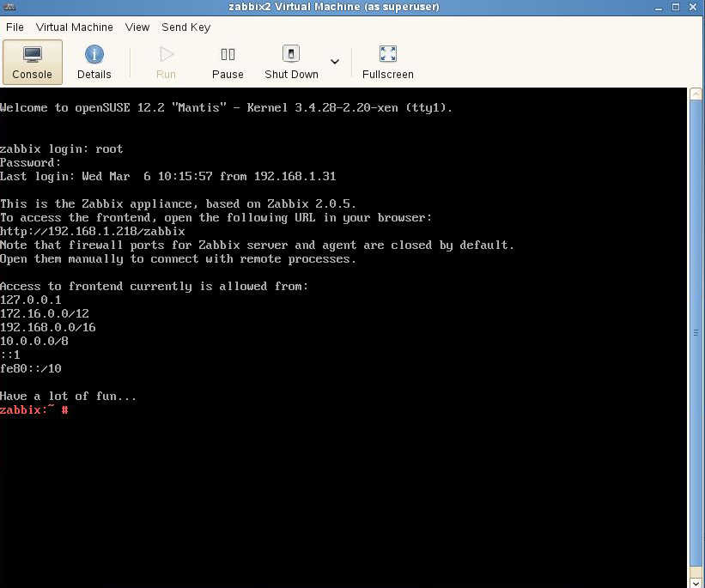Image resolution: width=705 pixels, height=588 pixels.
Task: Maximize the zabbix2 Virtual Machine window
Action: (675, 7)
